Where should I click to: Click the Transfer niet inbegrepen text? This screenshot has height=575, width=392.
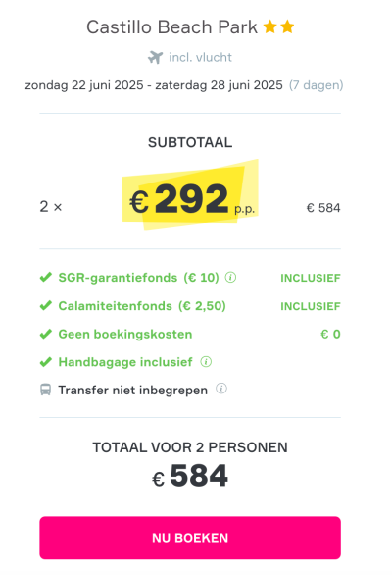coord(133,390)
